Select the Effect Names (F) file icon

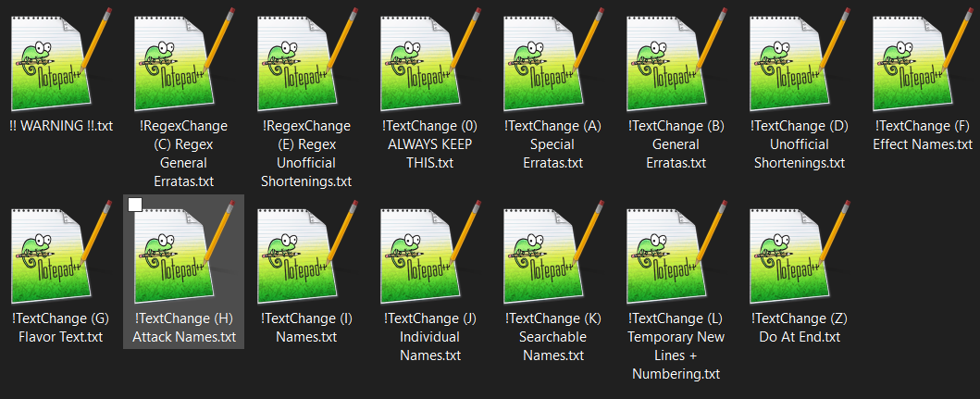(924, 59)
